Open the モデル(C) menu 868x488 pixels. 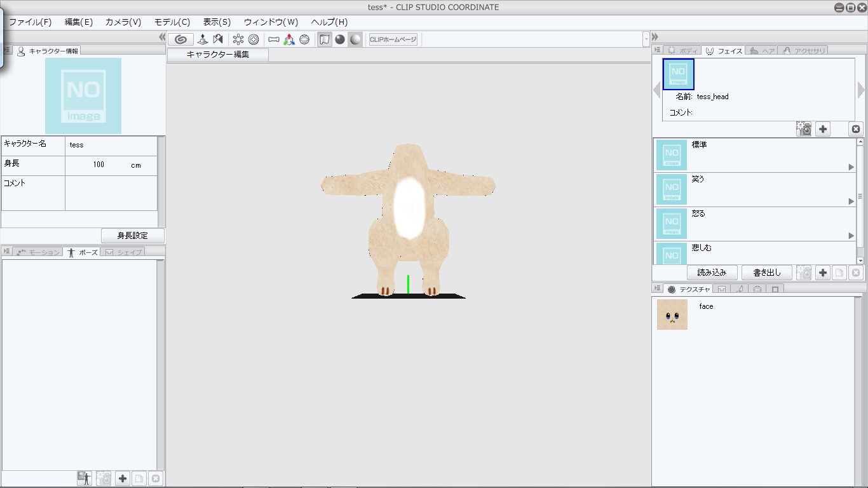(172, 22)
